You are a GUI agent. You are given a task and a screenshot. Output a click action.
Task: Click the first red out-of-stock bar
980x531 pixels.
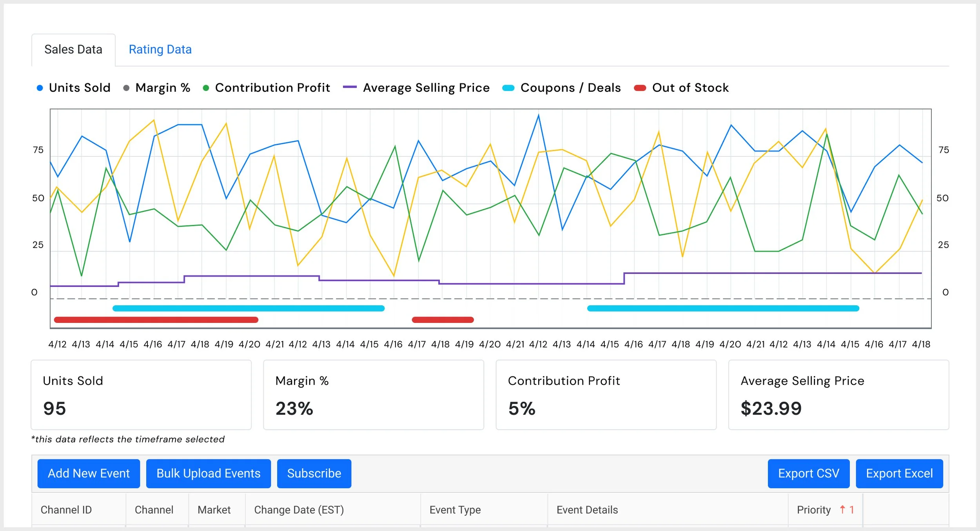point(156,320)
